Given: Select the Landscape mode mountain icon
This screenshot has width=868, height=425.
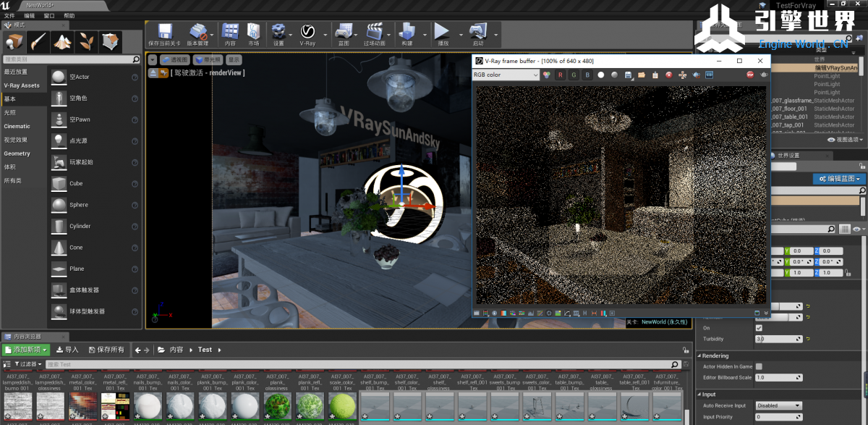Looking at the screenshot, I should (62, 41).
